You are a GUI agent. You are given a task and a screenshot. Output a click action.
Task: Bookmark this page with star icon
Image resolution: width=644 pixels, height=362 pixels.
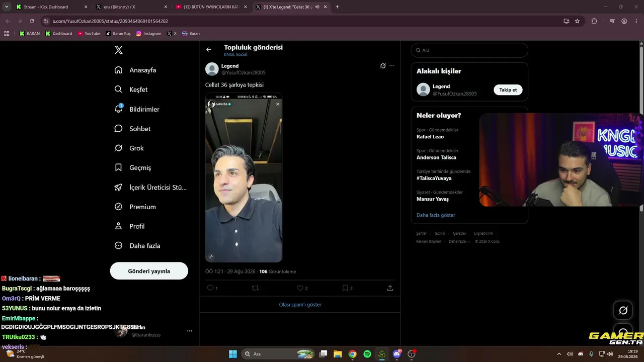(x=577, y=21)
